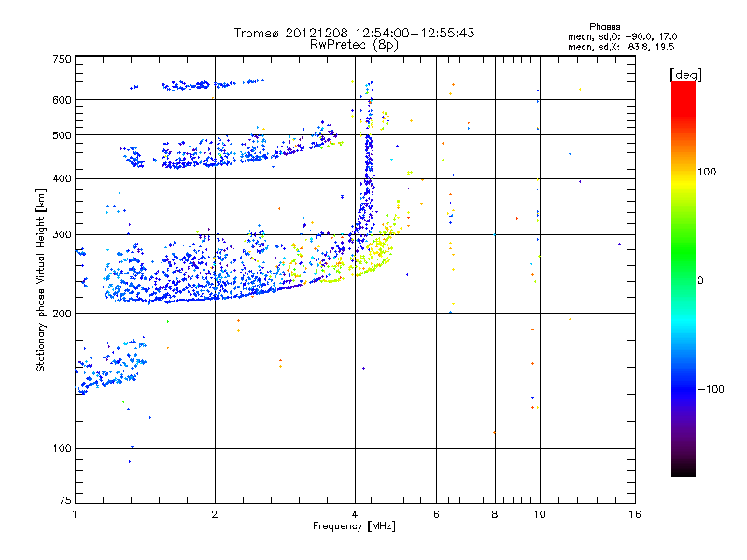Click the "1" frequency axis tick label
The image size is (747, 560).
click(x=75, y=514)
